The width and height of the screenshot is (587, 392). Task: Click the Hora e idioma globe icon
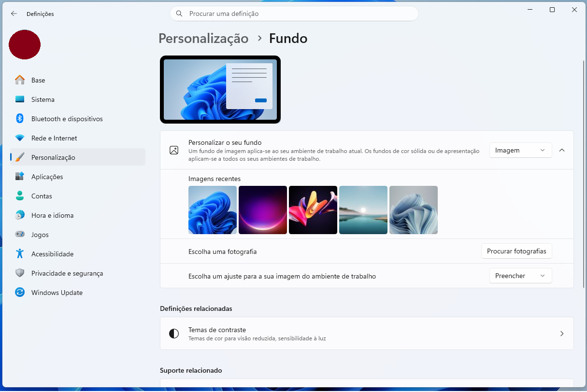point(20,215)
